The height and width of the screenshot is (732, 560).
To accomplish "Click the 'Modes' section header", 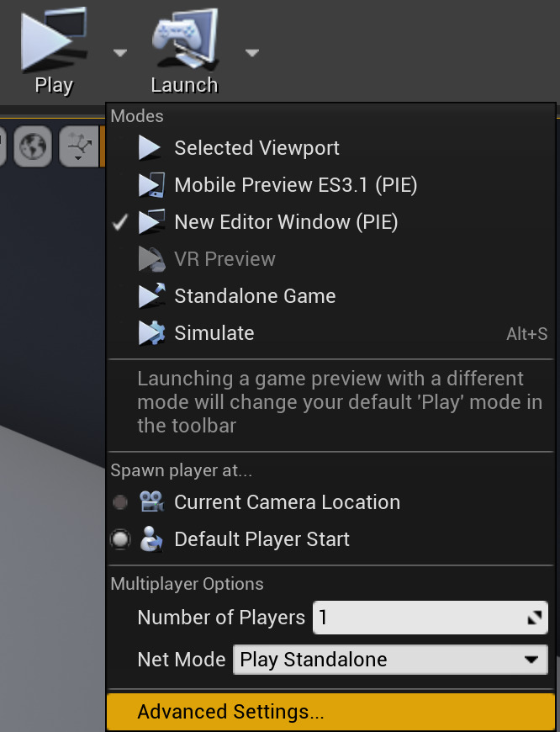I will pos(137,116).
